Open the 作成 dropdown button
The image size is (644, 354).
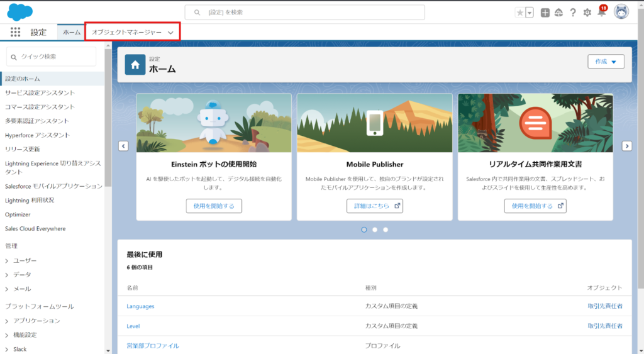coord(606,61)
